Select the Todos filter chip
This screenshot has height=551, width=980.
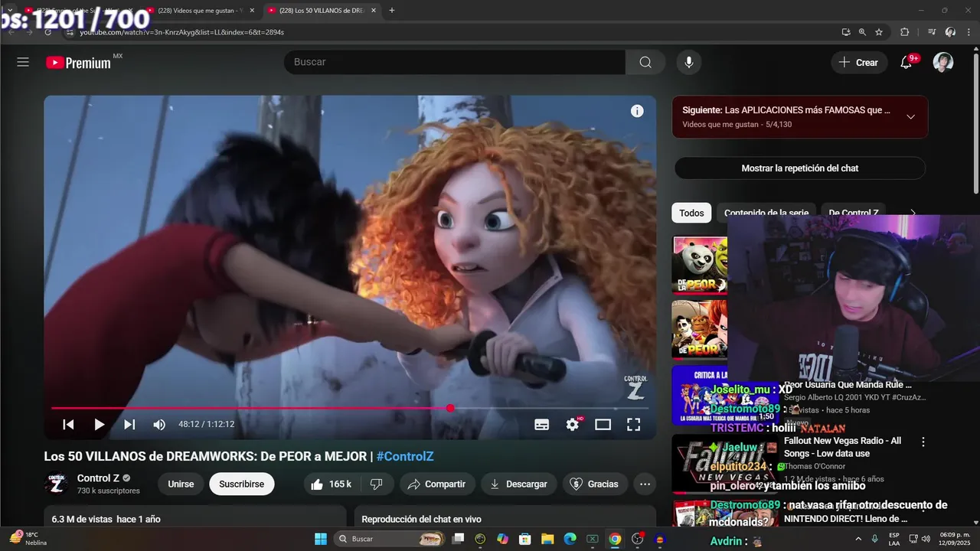point(691,214)
